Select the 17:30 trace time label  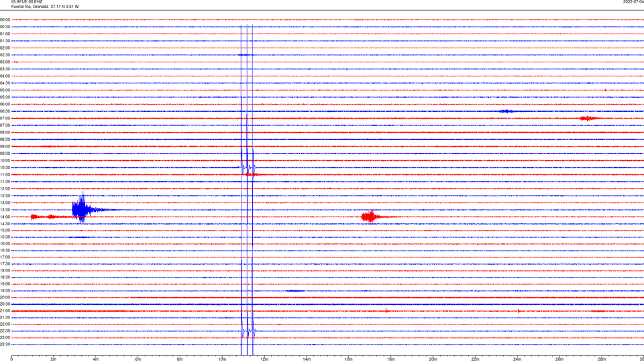click(5, 264)
